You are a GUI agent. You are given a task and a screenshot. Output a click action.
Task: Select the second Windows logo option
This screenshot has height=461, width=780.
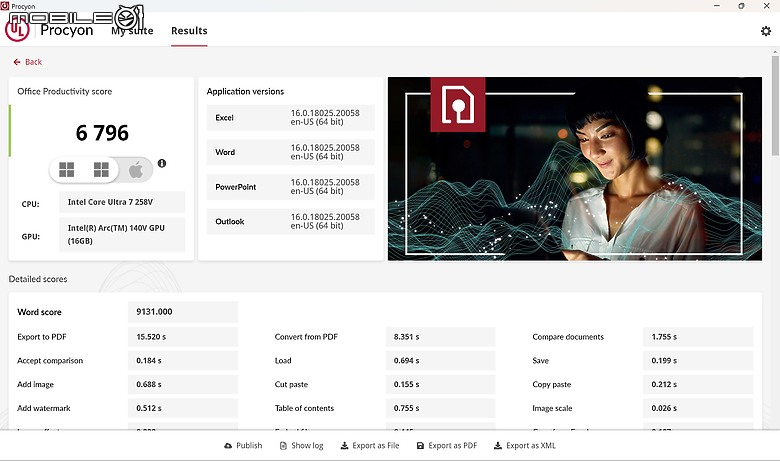(101, 170)
